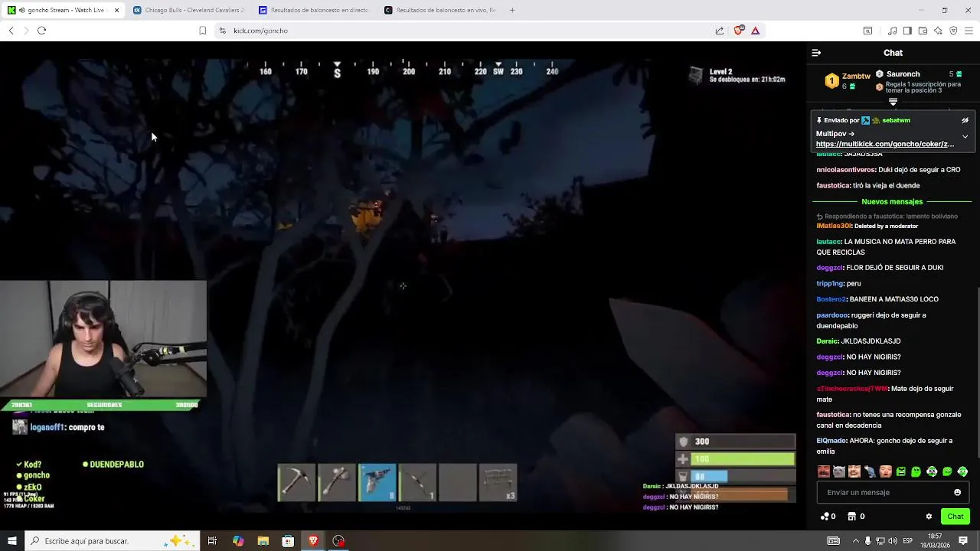Open the Brave VPN shield icon

point(953,31)
